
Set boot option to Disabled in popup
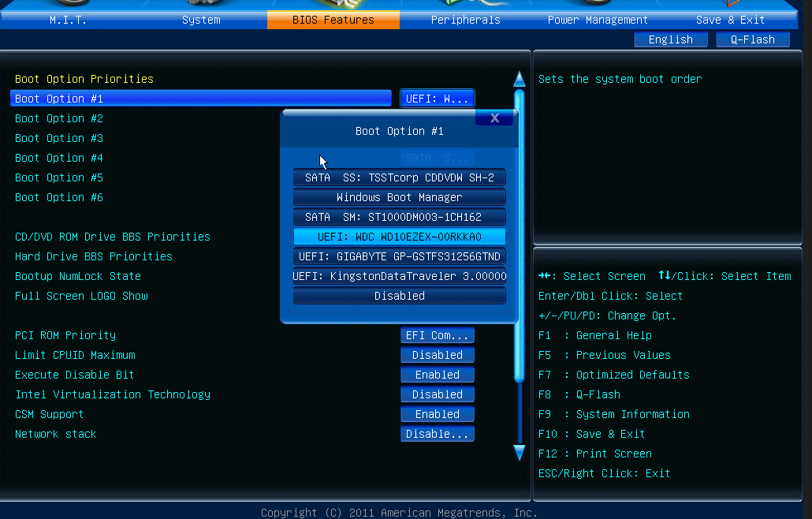pos(399,296)
